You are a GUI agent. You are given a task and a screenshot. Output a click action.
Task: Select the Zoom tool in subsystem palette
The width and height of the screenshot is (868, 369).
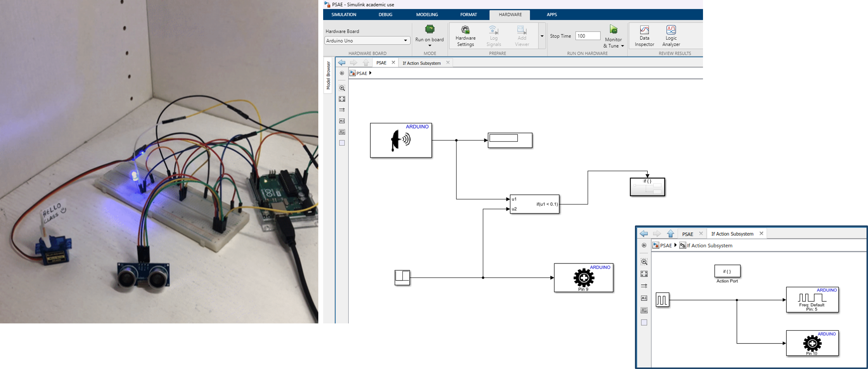(644, 262)
